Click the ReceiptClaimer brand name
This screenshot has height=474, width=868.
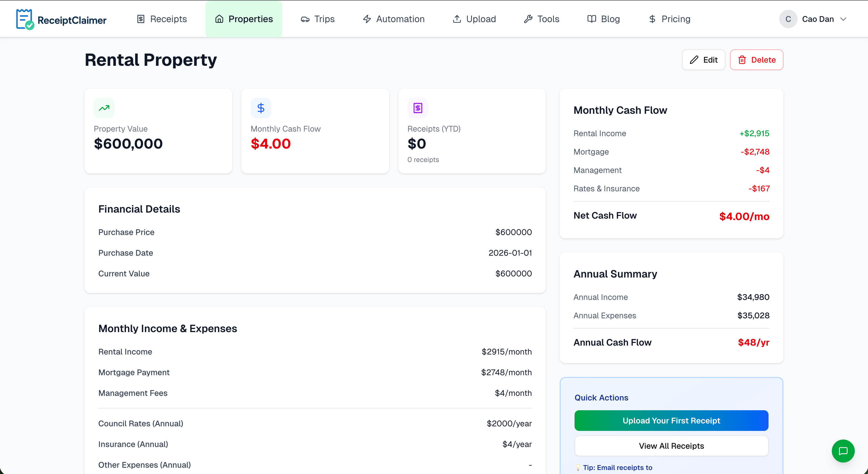pyautogui.click(x=72, y=20)
